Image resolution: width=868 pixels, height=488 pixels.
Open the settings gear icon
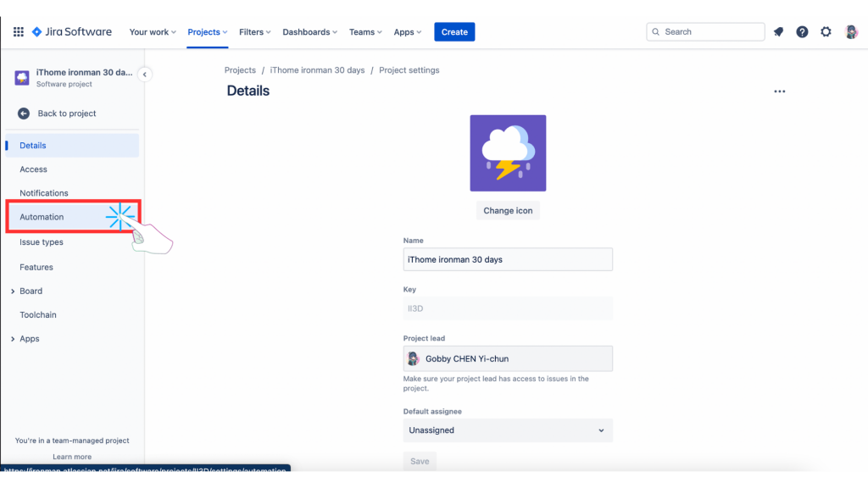[x=826, y=32]
